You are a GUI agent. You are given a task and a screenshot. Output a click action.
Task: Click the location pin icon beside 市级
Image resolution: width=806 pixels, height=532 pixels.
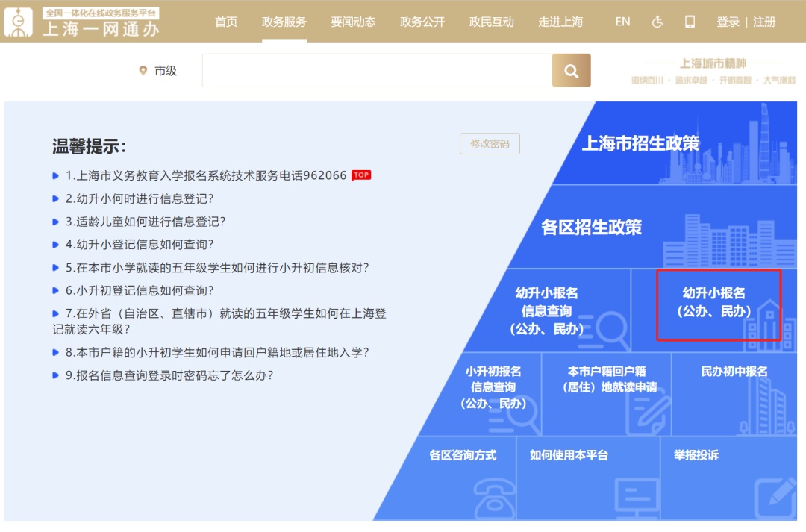[x=143, y=70]
